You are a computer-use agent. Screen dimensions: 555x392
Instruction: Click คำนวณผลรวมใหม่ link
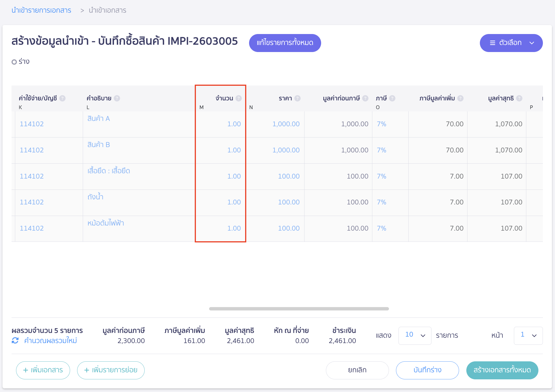(51, 341)
